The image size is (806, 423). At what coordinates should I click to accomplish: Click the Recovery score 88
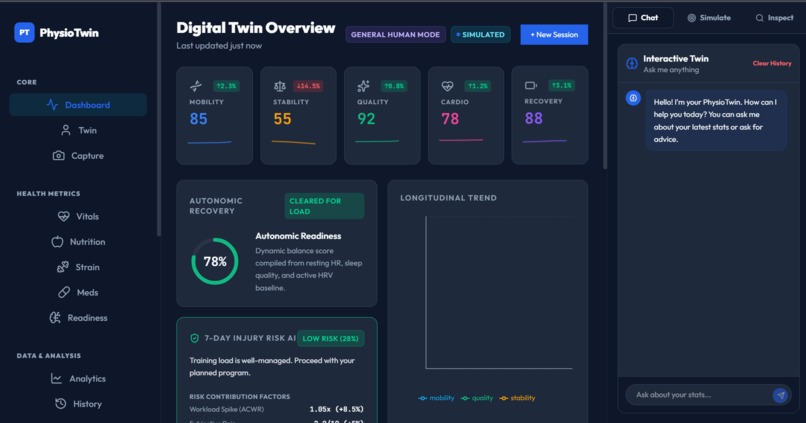pyautogui.click(x=534, y=118)
